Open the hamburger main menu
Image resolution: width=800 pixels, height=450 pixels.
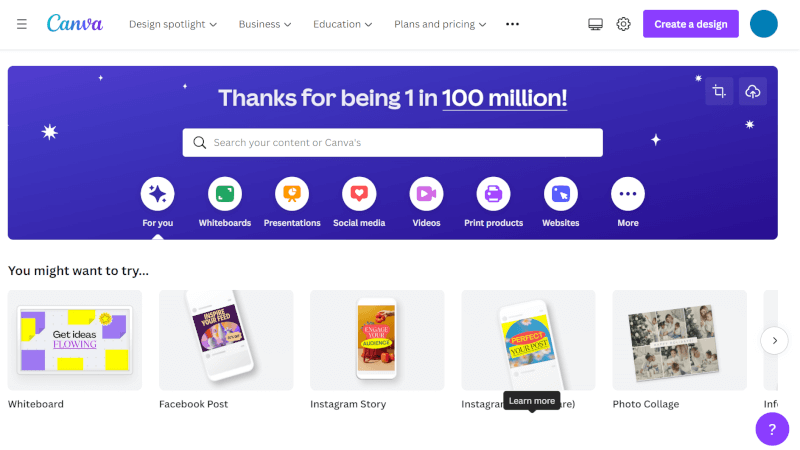pos(22,24)
